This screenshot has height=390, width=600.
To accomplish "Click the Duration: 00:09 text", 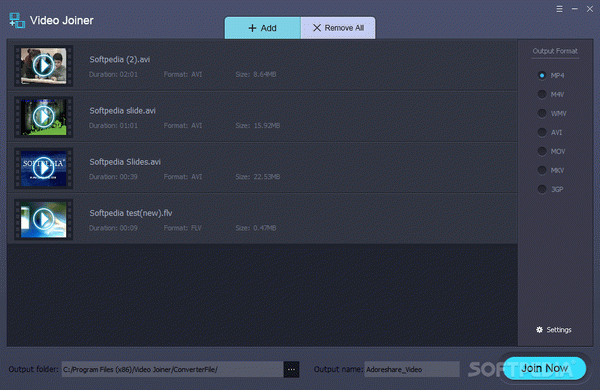I will (x=113, y=228).
